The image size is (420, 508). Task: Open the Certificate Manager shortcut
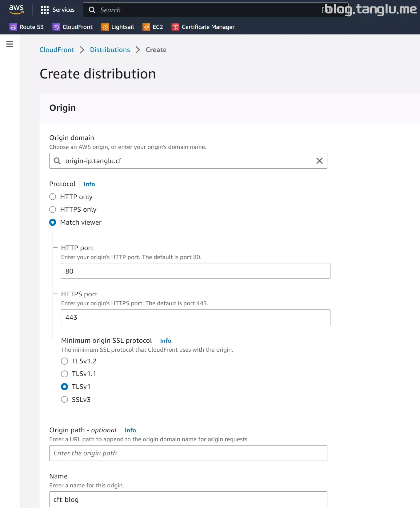pyautogui.click(x=203, y=27)
